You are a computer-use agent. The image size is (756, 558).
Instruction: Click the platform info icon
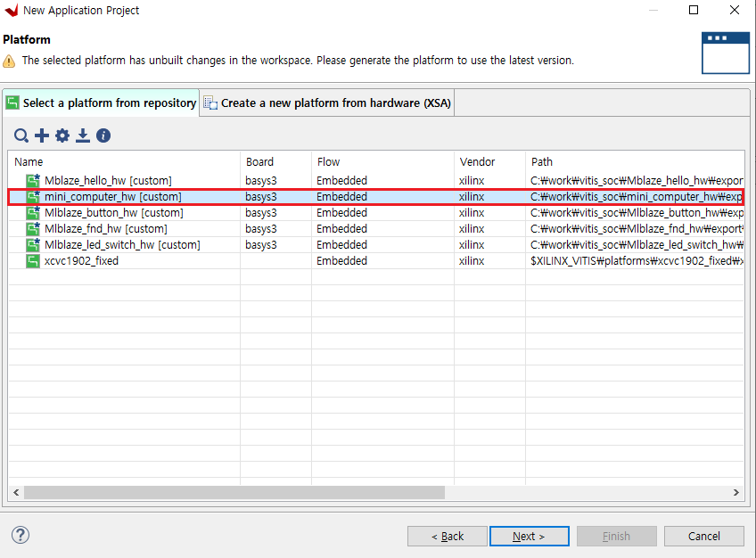coord(103,135)
